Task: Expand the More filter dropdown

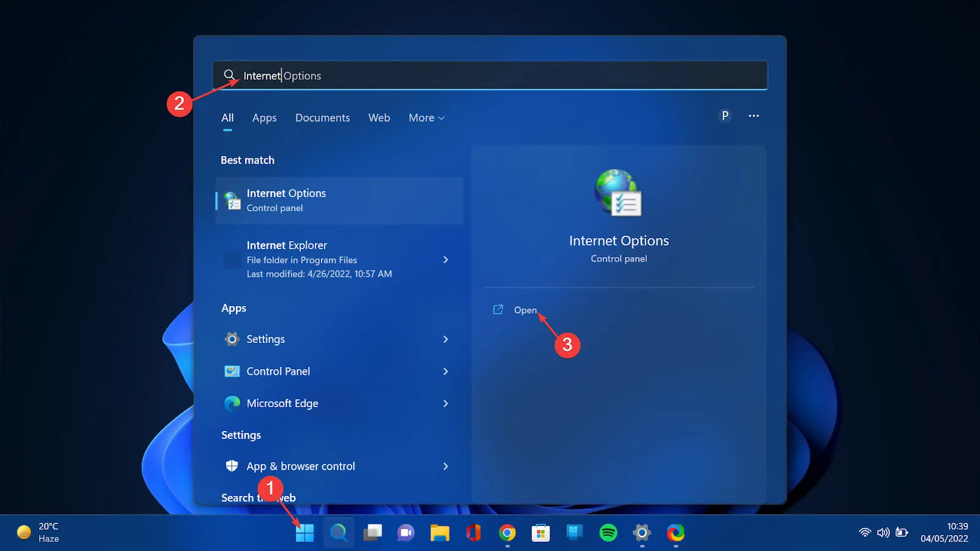Action: point(426,118)
